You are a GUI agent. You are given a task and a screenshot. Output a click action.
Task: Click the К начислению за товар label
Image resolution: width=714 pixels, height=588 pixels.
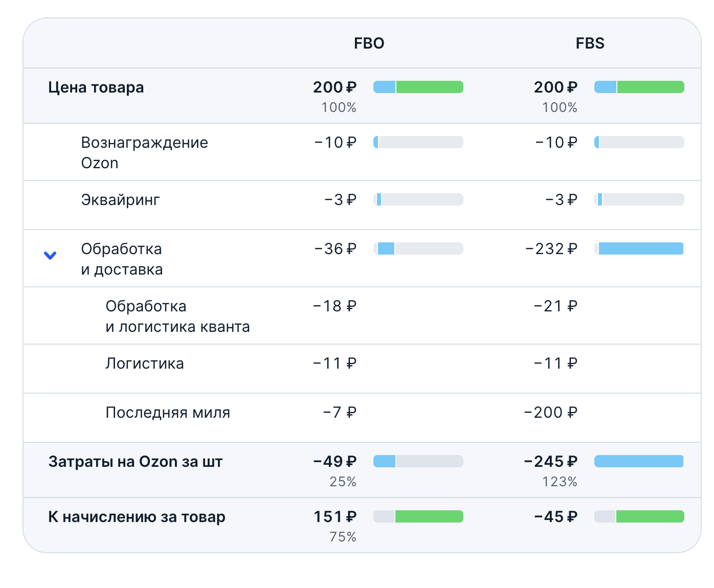[137, 517]
